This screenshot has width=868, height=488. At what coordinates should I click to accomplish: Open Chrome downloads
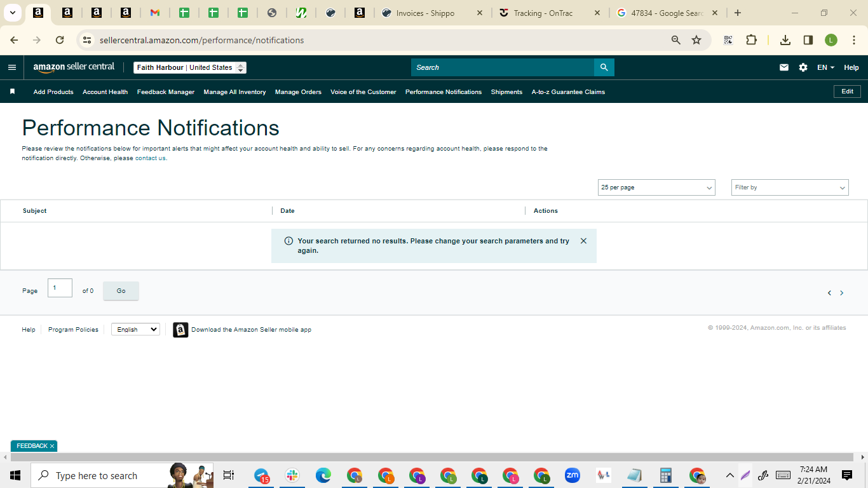coord(785,40)
